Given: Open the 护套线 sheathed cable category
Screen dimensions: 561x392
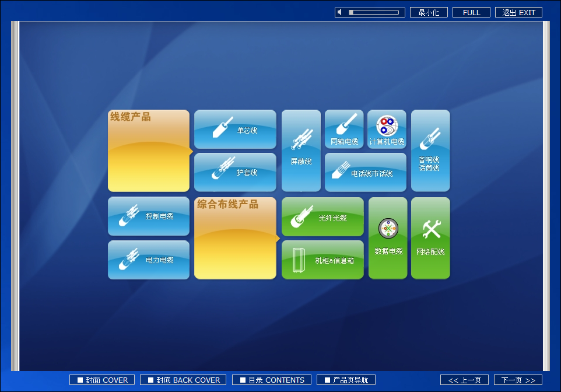Looking at the screenshot, I should coord(235,172).
